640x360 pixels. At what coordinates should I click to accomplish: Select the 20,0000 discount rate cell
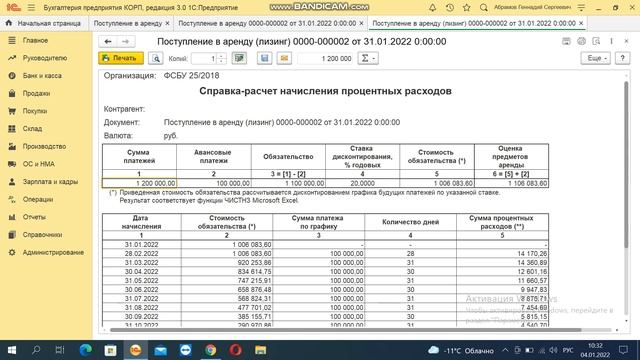coord(362,183)
